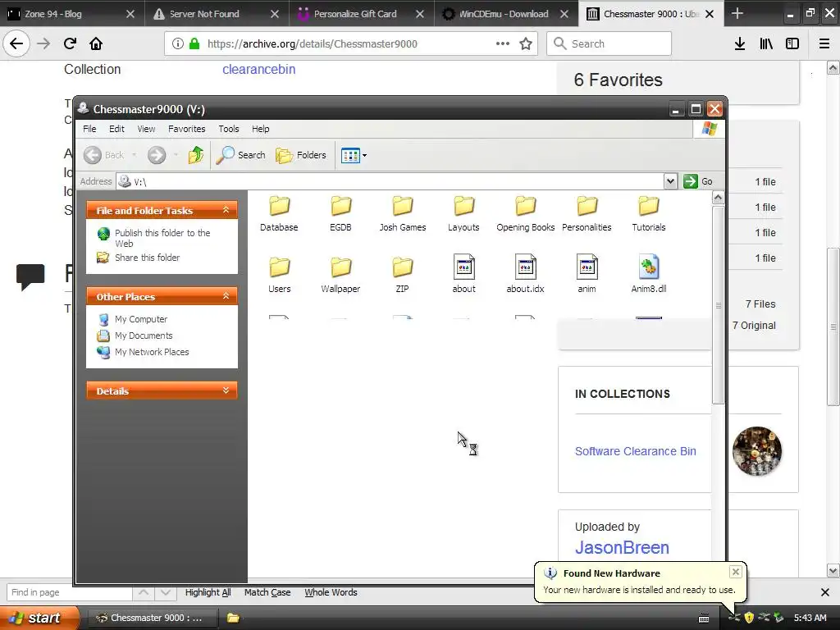Select the anim file icon
The height and width of the screenshot is (630, 840).
(x=587, y=267)
